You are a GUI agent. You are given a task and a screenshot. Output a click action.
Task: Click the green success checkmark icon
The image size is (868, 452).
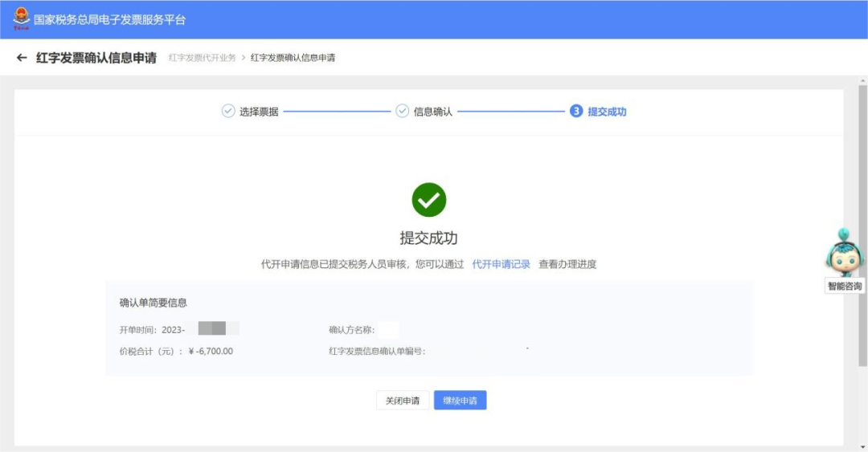coord(429,200)
